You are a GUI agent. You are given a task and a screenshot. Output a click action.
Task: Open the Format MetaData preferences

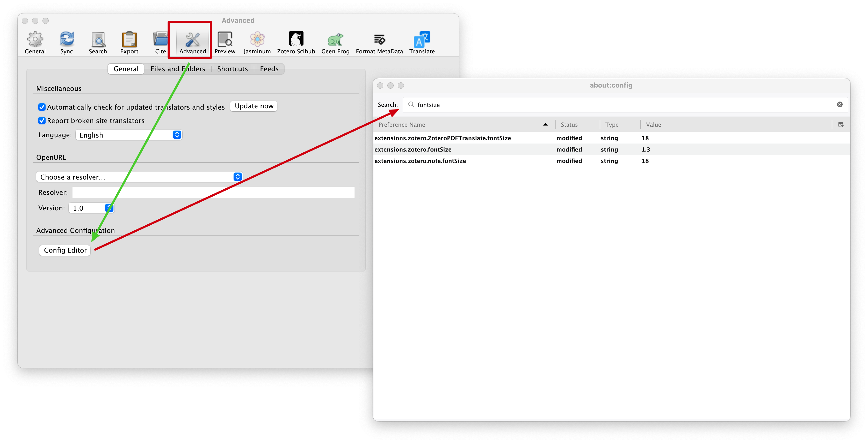click(379, 43)
